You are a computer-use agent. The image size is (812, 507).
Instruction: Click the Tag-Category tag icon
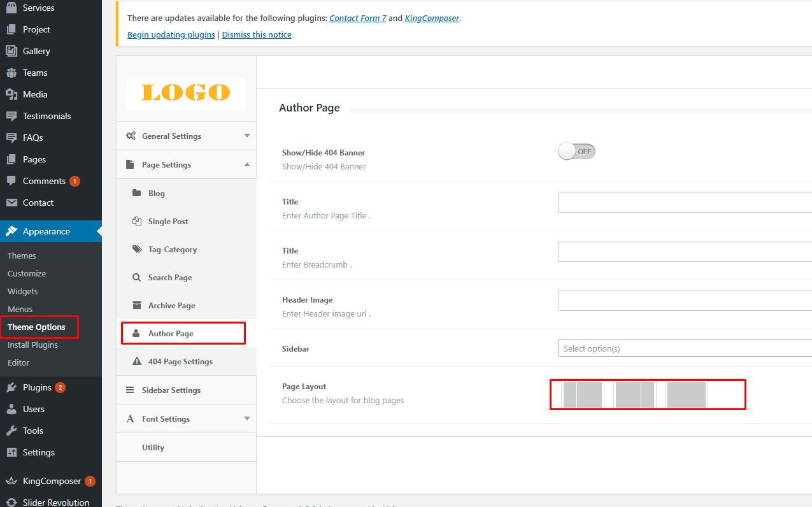(x=136, y=249)
